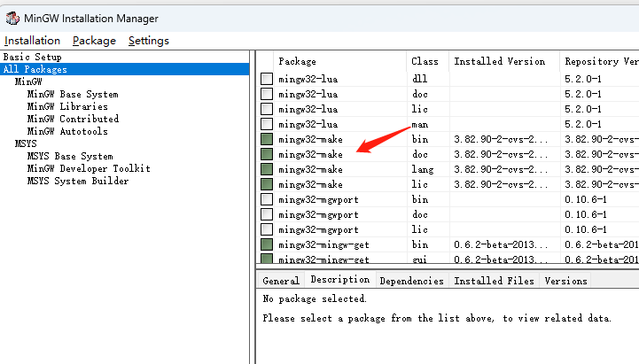The image size is (639, 364).
Task: Switch to the General tab
Action: (281, 281)
